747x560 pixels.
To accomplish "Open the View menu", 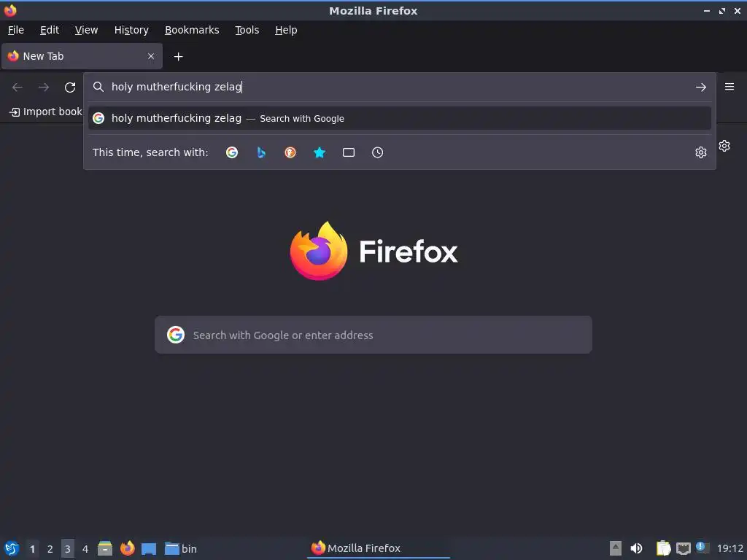I will pos(86,30).
